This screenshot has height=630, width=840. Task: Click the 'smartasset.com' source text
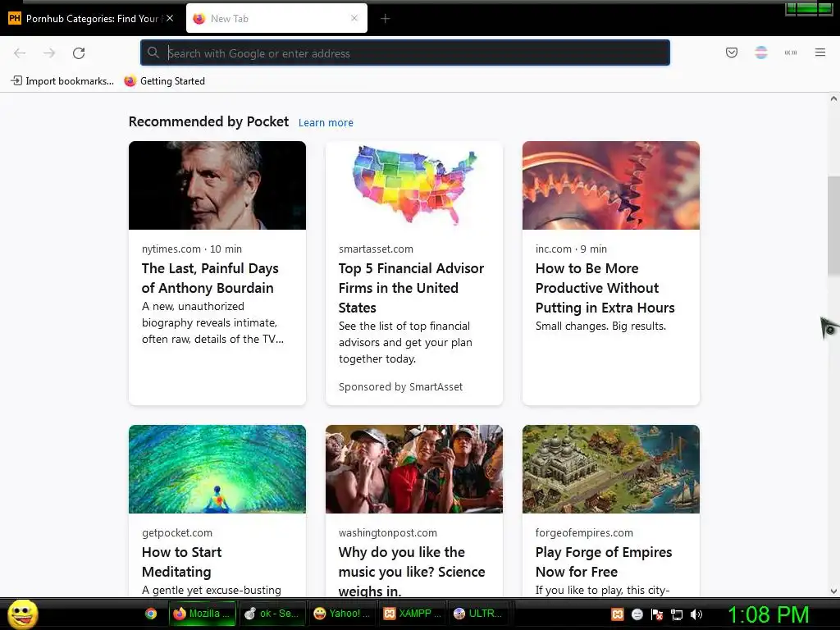point(376,249)
